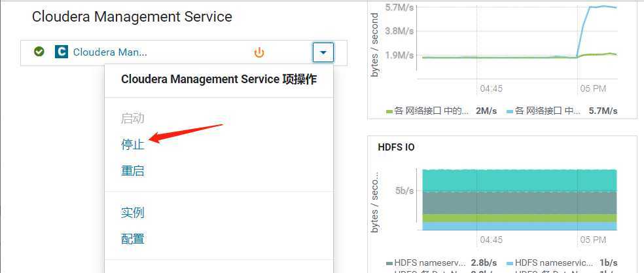Click the blue 5.7M/s network legend swatch
Screen dimensions: 644x273
click(510, 111)
